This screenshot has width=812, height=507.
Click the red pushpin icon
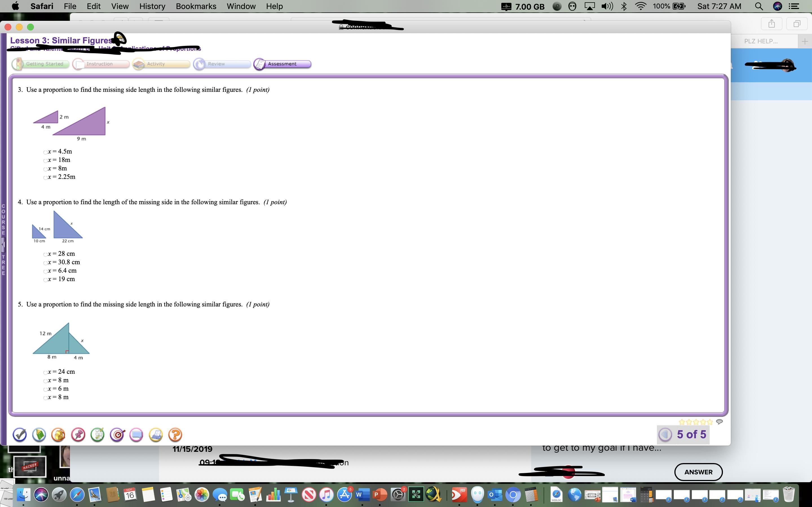pos(78,435)
